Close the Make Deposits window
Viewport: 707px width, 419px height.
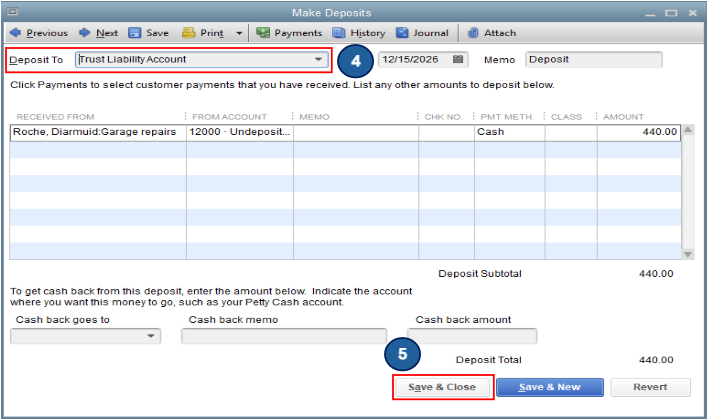(693, 13)
